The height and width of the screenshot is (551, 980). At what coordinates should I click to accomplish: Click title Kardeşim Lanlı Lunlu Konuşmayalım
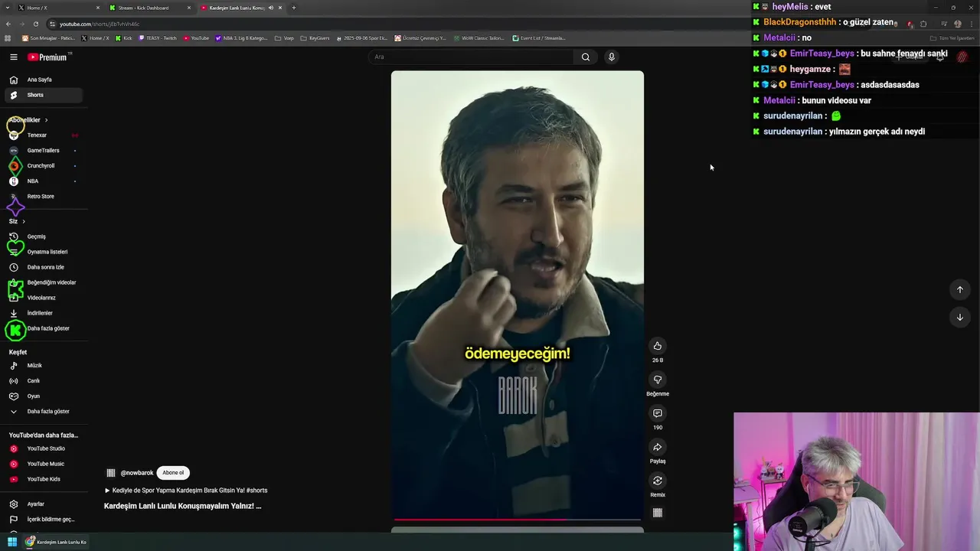pos(182,506)
